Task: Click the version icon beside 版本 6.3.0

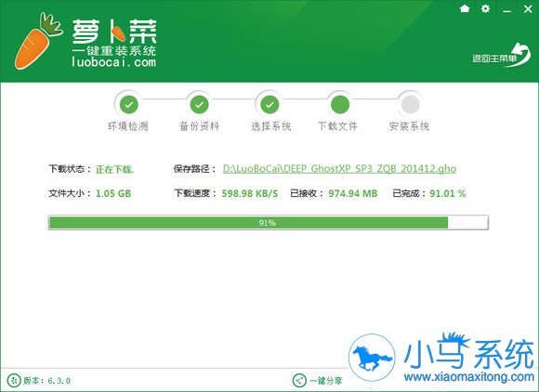Action: (14, 380)
